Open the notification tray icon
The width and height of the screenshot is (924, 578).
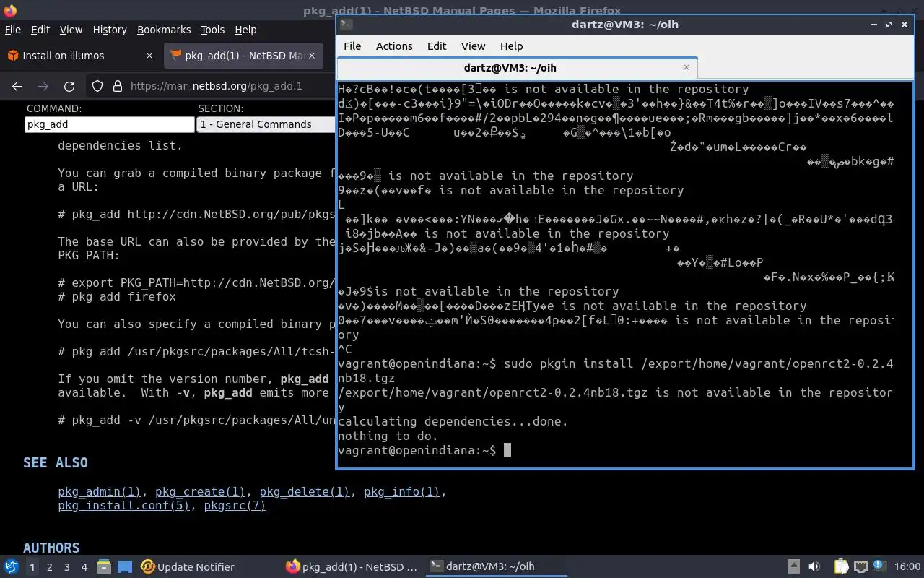879,567
